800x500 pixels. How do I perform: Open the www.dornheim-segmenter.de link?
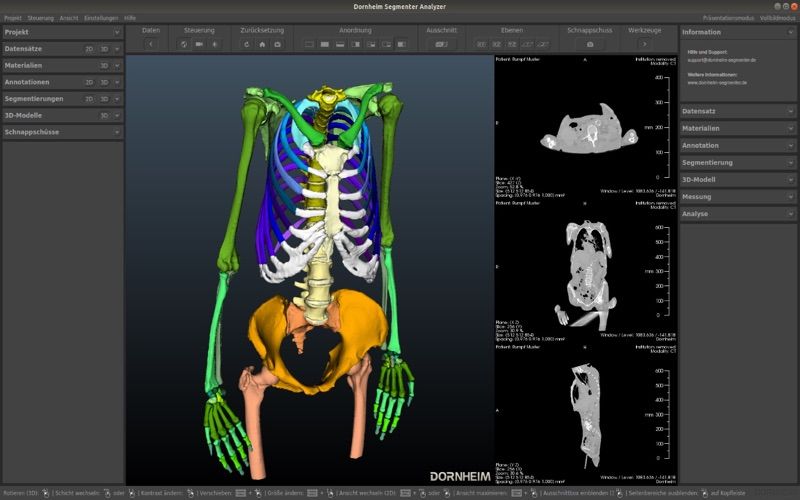coord(717,83)
